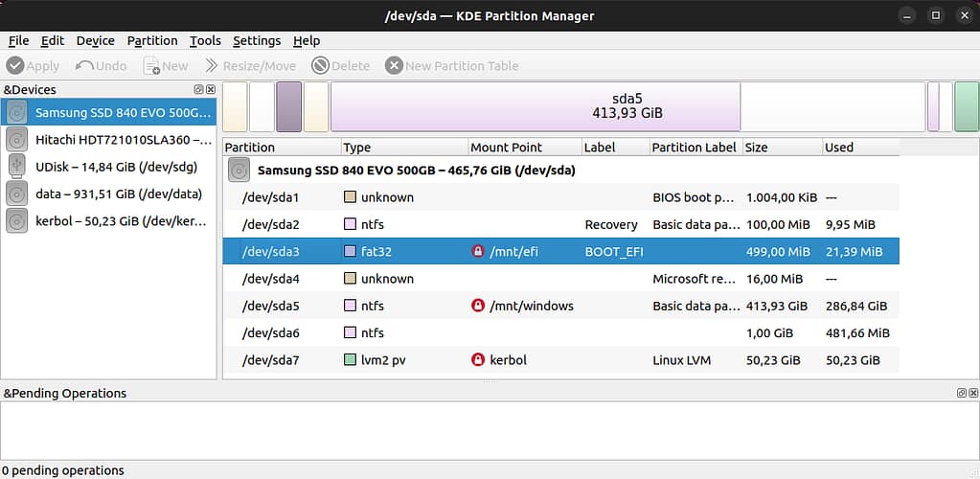Click the Delete partition icon

point(320,66)
